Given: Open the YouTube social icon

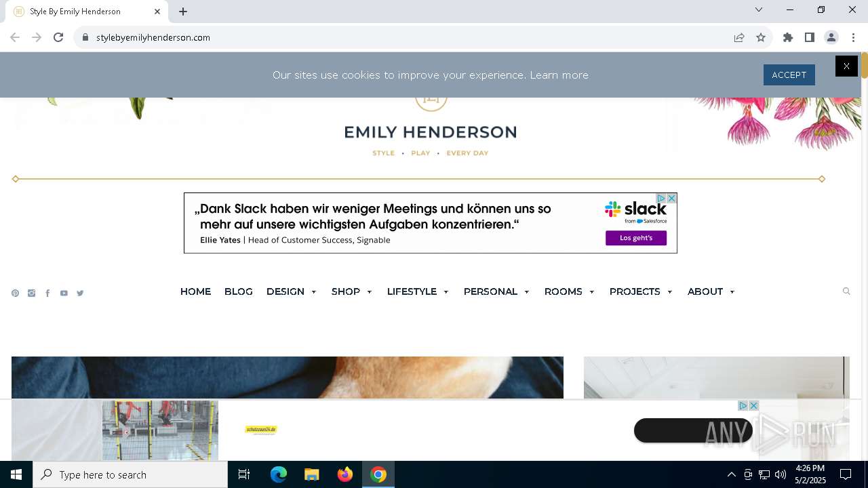Looking at the screenshot, I should pyautogui.click(x=64, y=293).
